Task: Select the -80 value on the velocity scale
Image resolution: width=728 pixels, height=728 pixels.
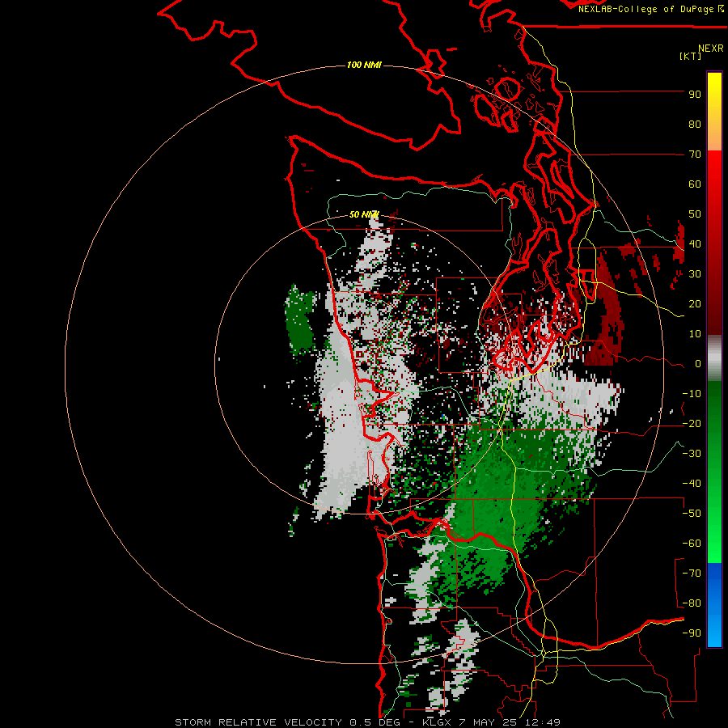Action: click(692, 603)
